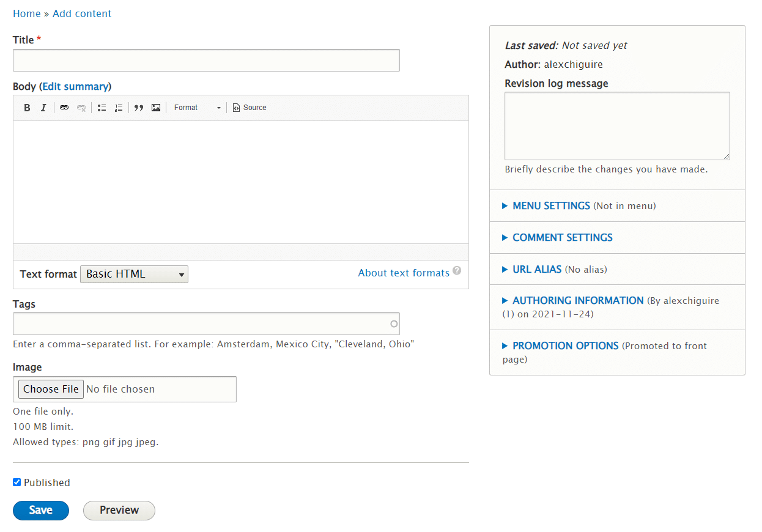This screenshot has height=532, width=762.
Task: Insert a bulleted list
Action: pos(102,108)
